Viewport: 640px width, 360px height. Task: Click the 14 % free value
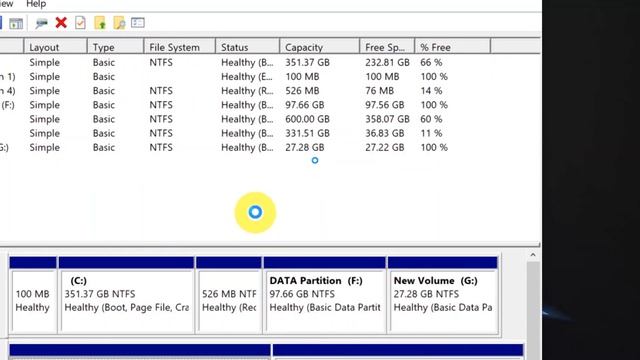(431, 91)
